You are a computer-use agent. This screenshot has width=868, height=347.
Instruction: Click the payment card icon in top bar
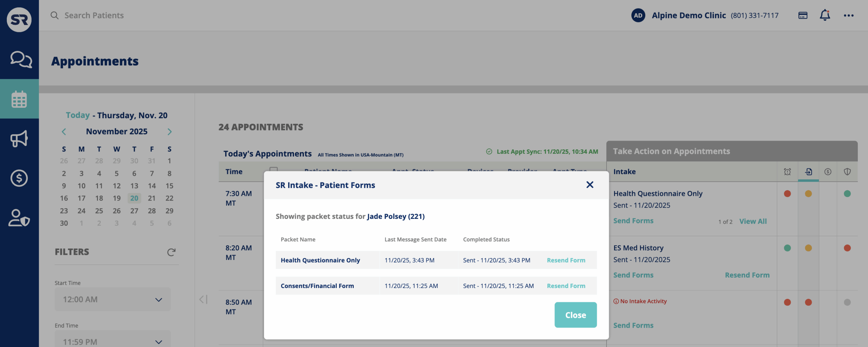pyautogui.click(x=803, y=15)
